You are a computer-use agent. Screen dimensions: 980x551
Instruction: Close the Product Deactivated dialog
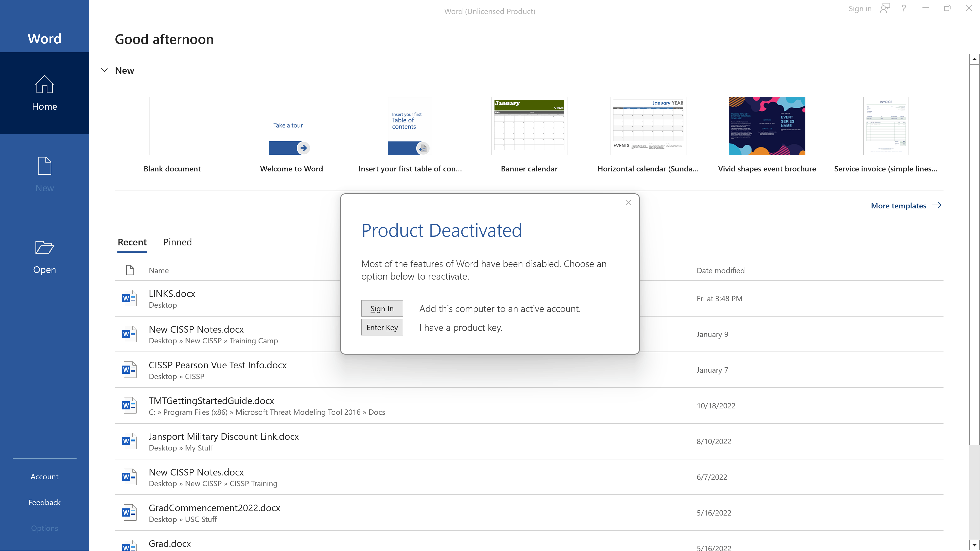click(x=628, y=203)
